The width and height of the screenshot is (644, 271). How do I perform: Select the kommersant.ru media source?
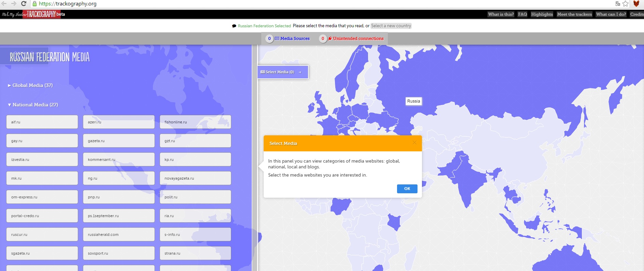119,160
